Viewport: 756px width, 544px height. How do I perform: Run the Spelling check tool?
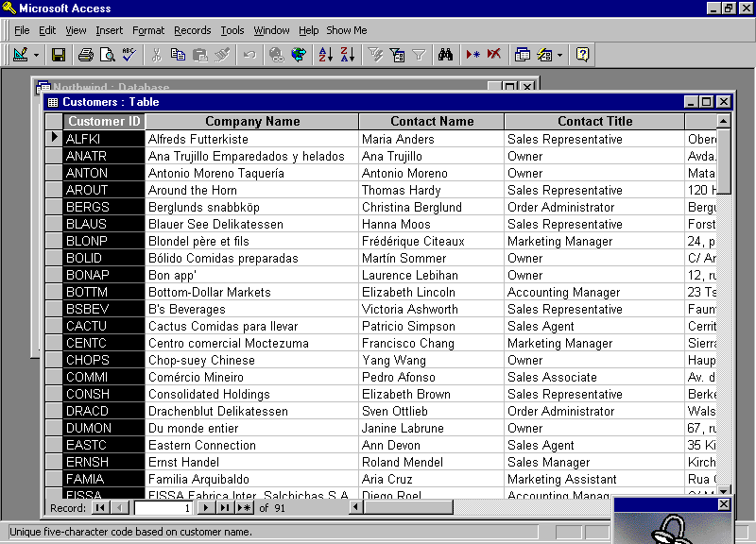point(129,55)
